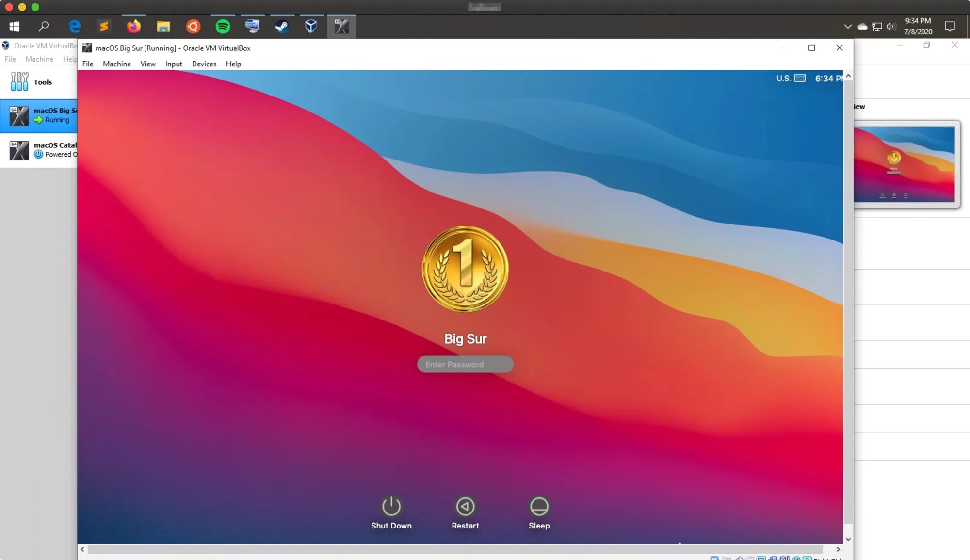Viewport: 970px width, 560px height.
Task: Open the Machine menu in the VM window
Action: [x=116, y=64]
